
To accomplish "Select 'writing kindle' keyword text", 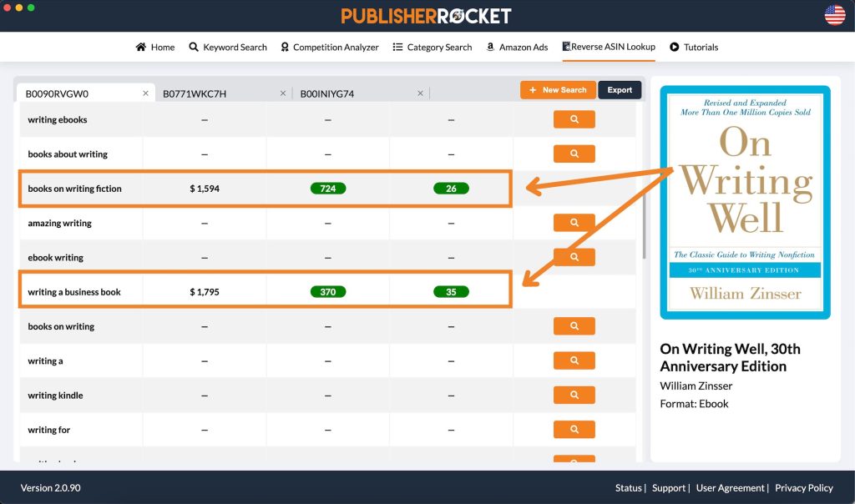I will [x=55, y=395].
